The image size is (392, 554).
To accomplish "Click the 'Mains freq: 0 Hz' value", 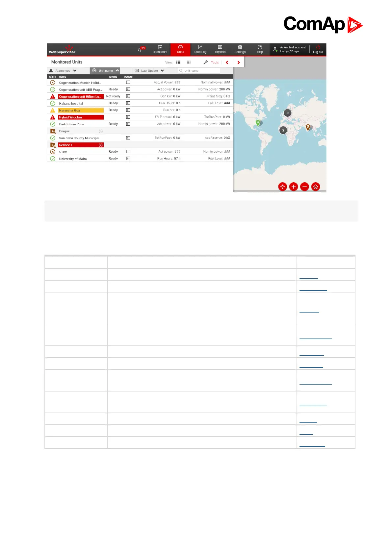I will tap(218, 96).
